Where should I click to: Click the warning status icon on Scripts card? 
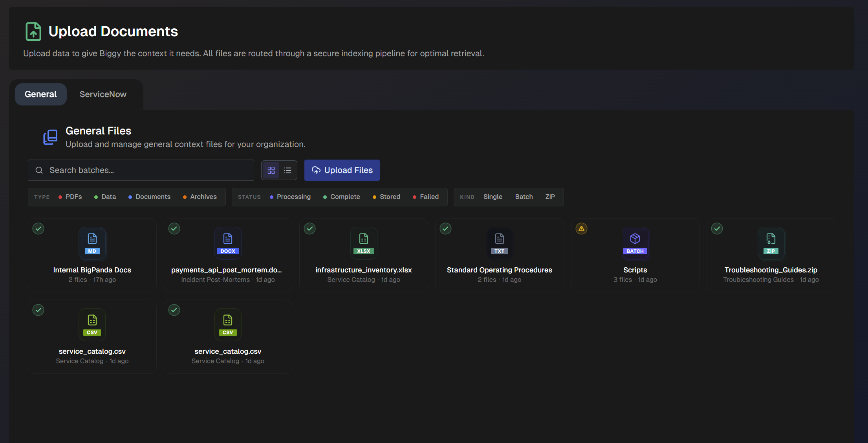pyautogui.click(x=581, y=228)
